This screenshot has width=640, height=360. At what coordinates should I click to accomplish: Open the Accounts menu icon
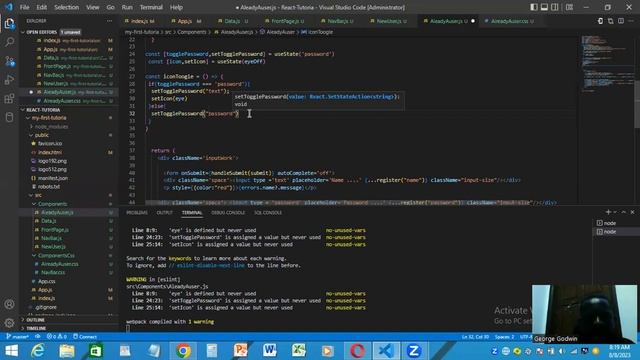pos(9,304)
